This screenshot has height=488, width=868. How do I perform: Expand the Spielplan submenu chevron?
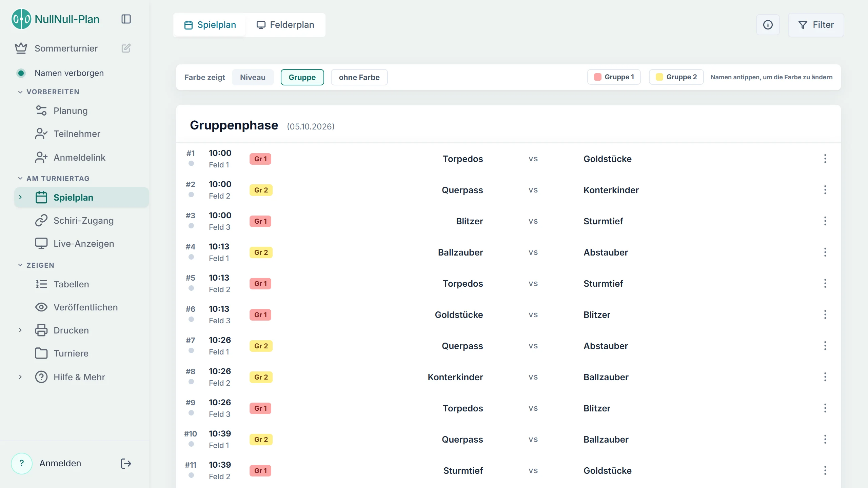click(x=20, y=197)
